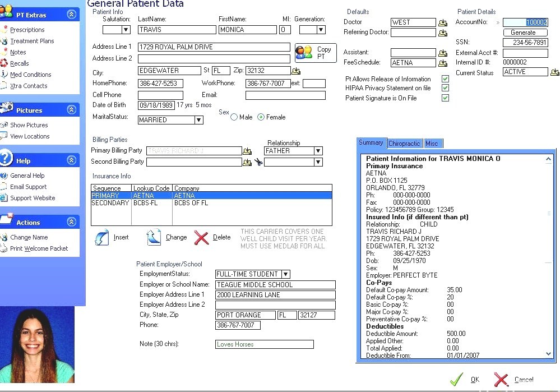Open View Locations link
This screenshot has height=392, width=560.
point(30,136)
